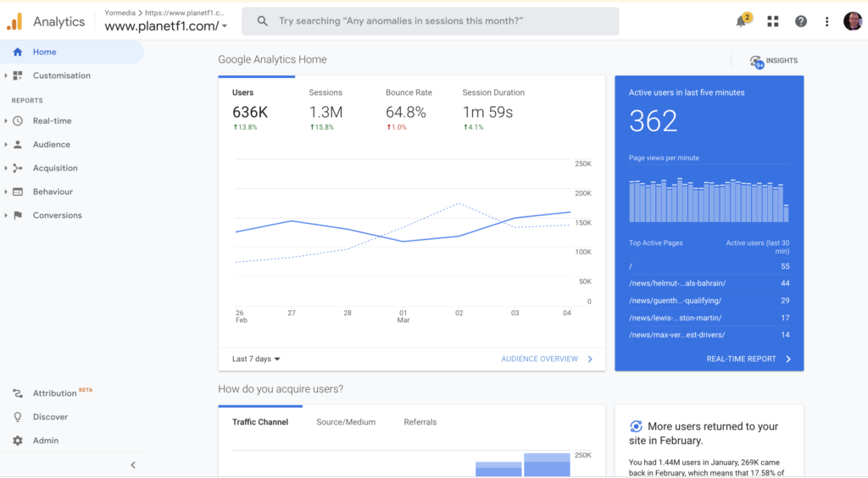Click the Admin gear icon
Screen dimensions: 868x478
click(x=18, y=441)
